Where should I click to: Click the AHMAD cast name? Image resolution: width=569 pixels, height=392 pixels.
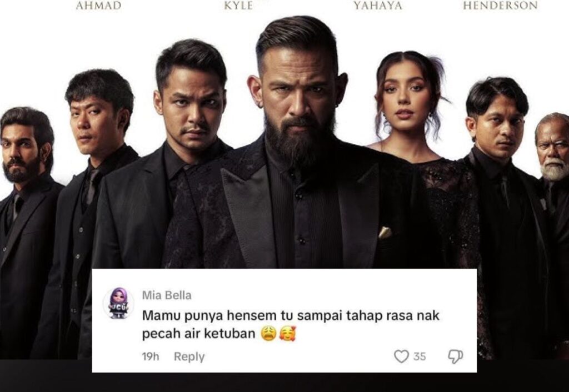pos(98,6)
